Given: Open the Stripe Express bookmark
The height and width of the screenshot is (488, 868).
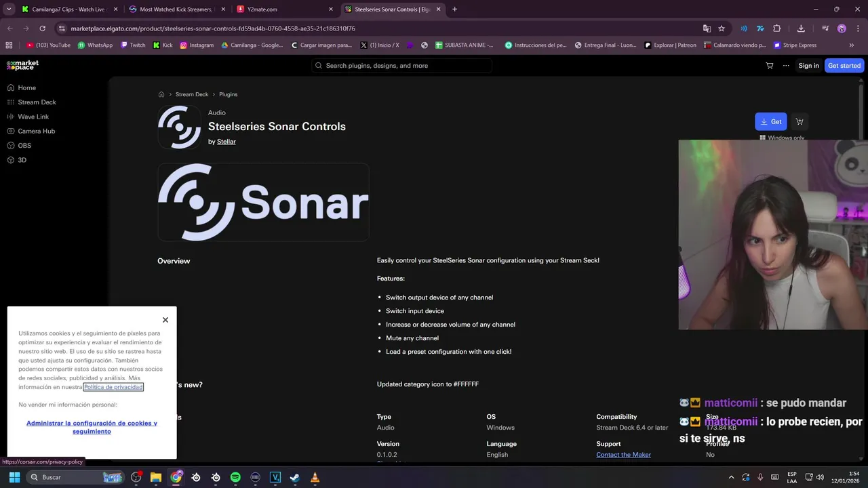Looking at the screenshot, I should pos(795,45).
